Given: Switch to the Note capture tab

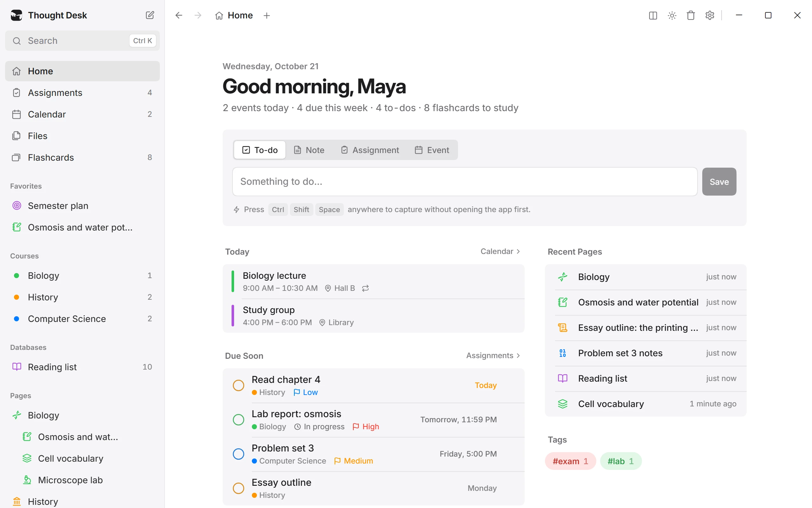Looking at the screenshot, I should 309,150.
